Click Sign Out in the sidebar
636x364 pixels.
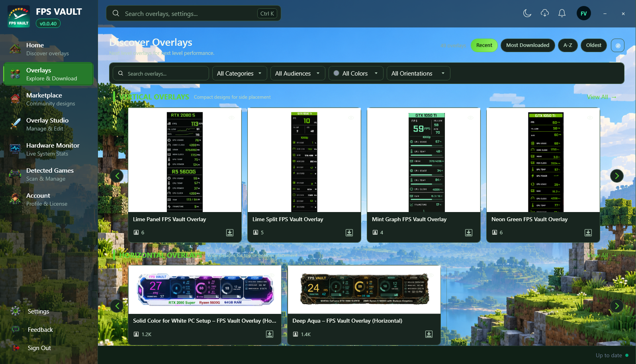[x=49, y=348]
